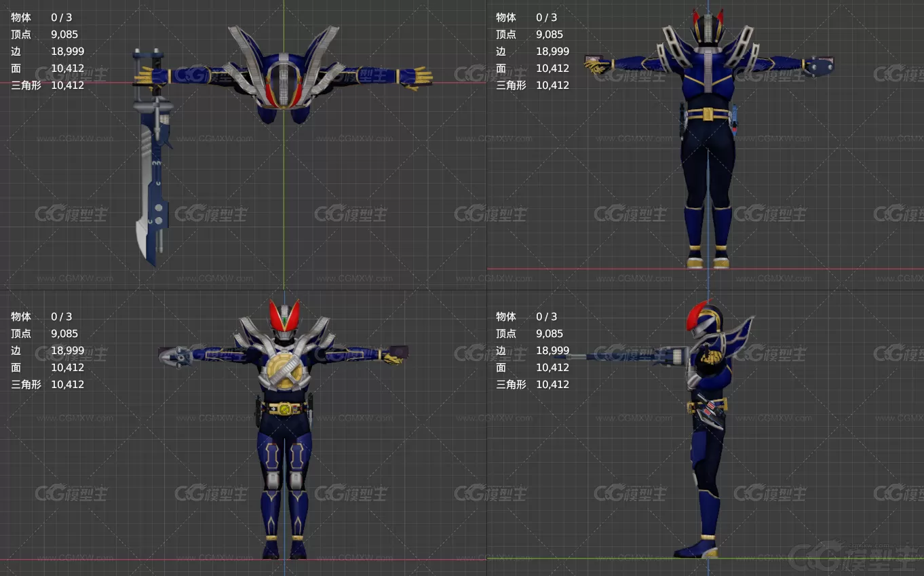Click 三角形 value 10,412 in front-view viewport

pyautogui.click(x=67, y=384)
